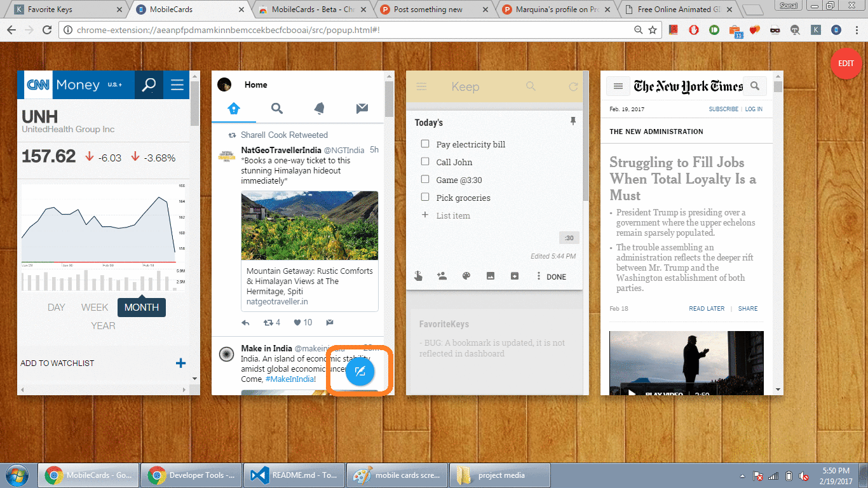Archive the Keep note
The width and height of the screenshot is (868, 488).
coord(514,276)
